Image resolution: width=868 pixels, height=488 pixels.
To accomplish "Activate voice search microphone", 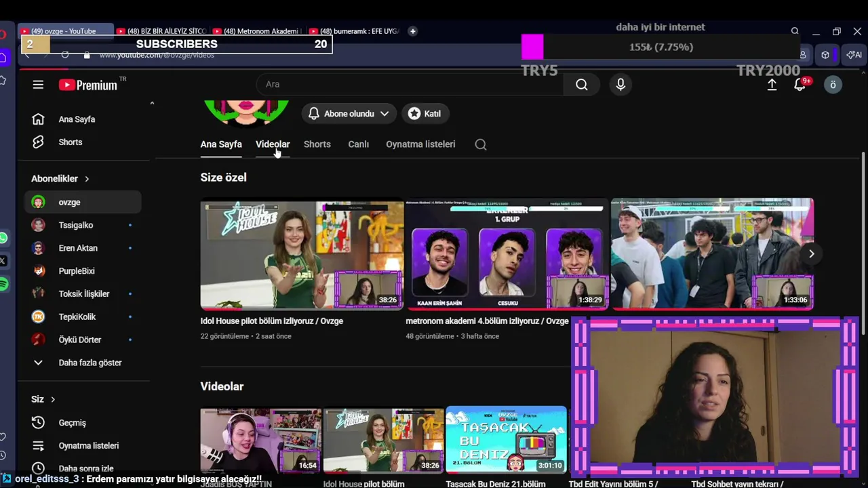I will coord(620,85).
